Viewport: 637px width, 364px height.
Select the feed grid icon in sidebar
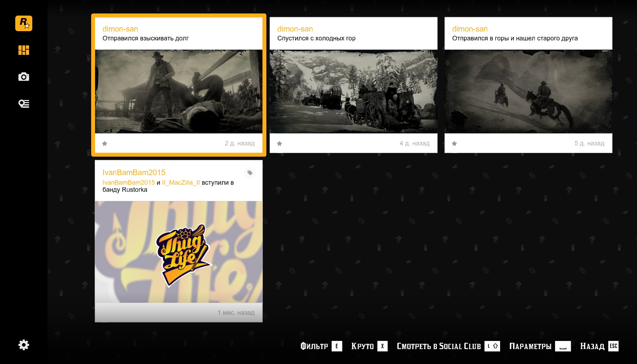tap(24, 50)
